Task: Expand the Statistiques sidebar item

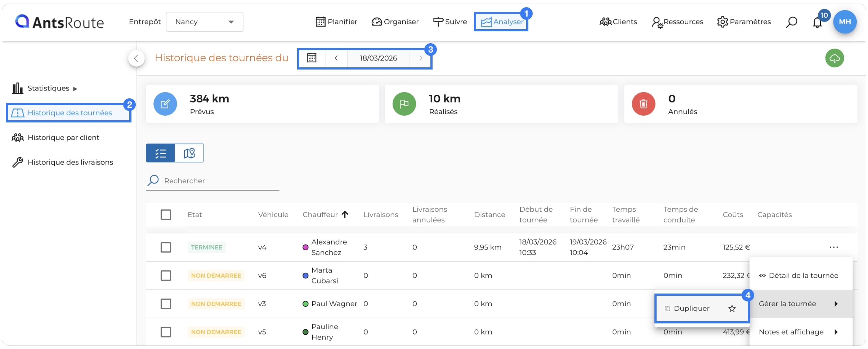Action: [x=45, y=88]
